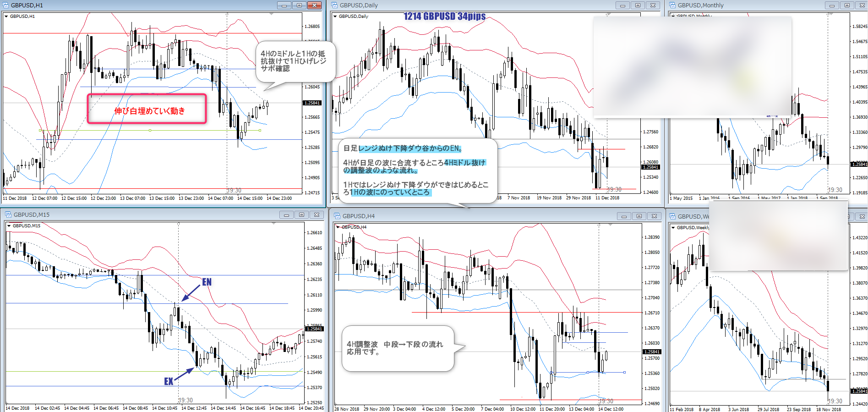Select the chart shift marker on H1 chart

[271, 14]
